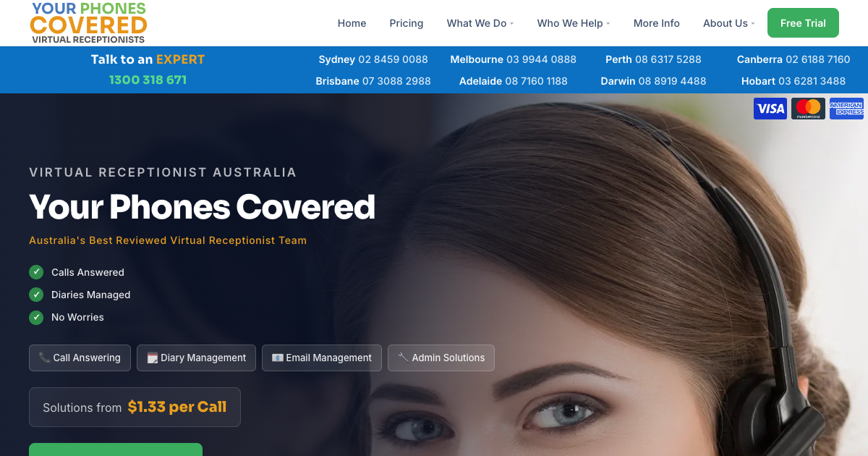The height and width of the screenshot is (456, 868).
Task: Click the green checkmark beside Calls Answered
Action: point(36,272)
